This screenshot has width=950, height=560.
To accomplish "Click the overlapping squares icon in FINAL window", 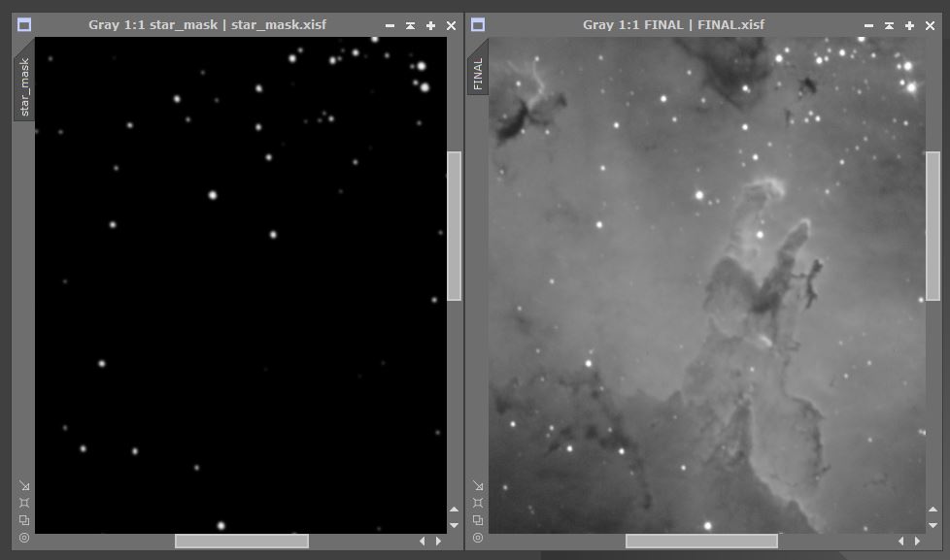I will (478, 520).
